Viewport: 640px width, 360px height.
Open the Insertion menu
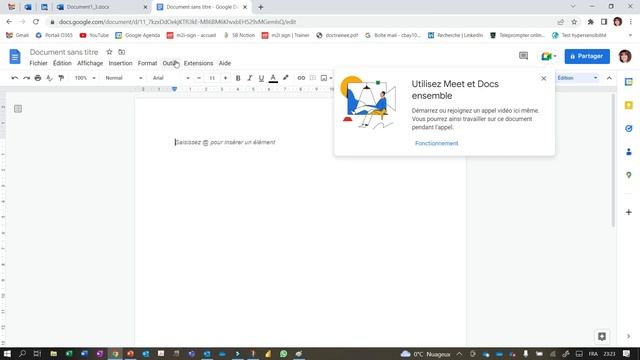tap(120, 63)
